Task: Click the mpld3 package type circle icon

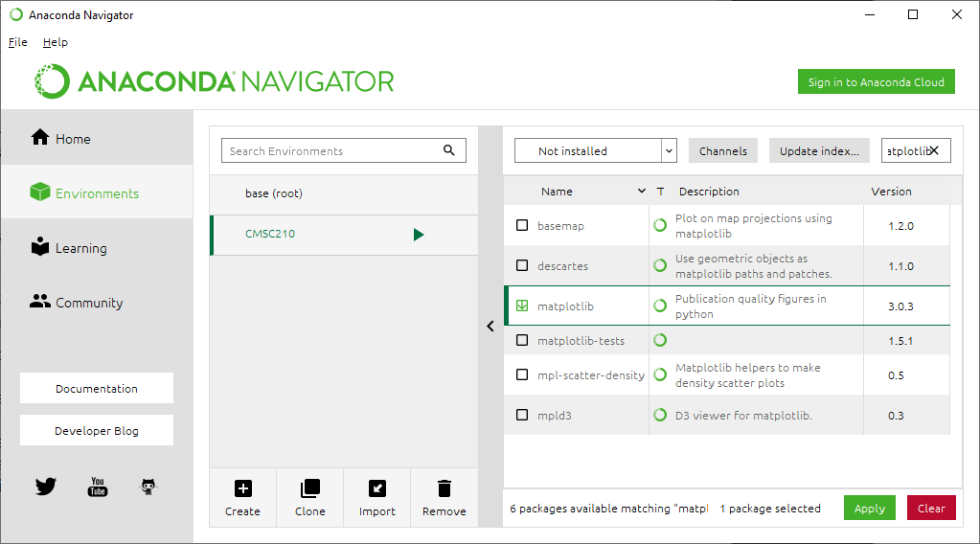Action: (x=660, y=415)
